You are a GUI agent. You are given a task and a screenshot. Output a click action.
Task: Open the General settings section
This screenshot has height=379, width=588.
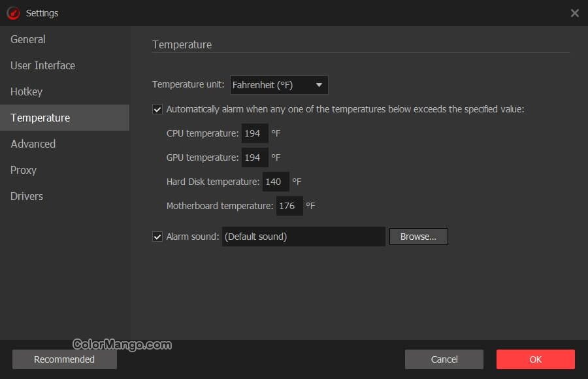pos(27,39)
